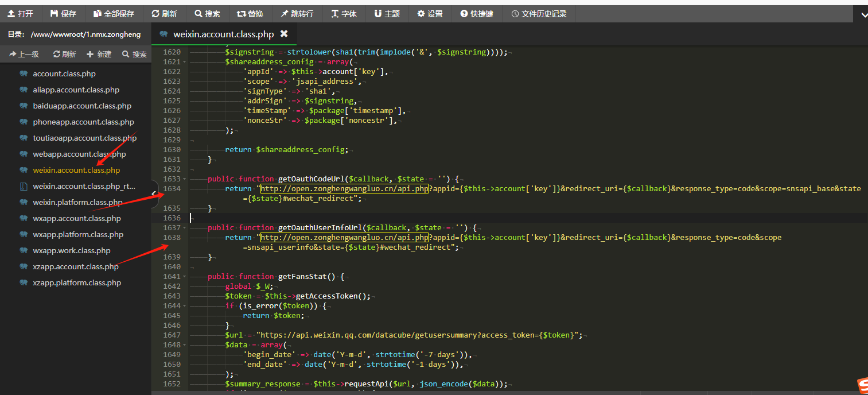Image resolution: width=868 pixels, height=395 pixels.
Task: Open the 字体 font settings
Action: (x=344, y=14)
